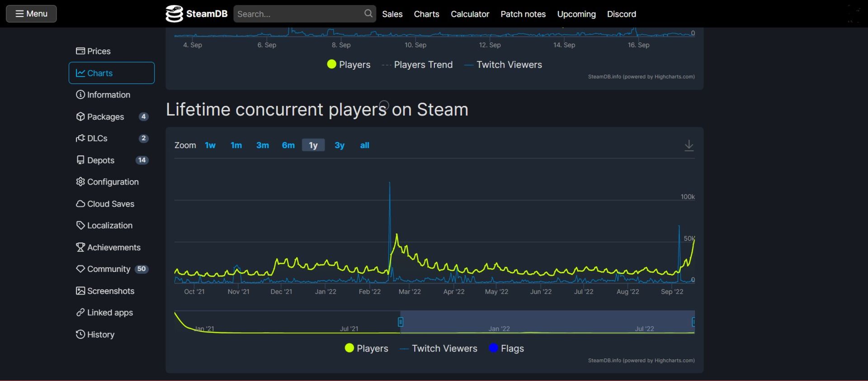This screenshot has height=381, width=868.
Task: Click the 100k axis label
Action: [688, 197]
